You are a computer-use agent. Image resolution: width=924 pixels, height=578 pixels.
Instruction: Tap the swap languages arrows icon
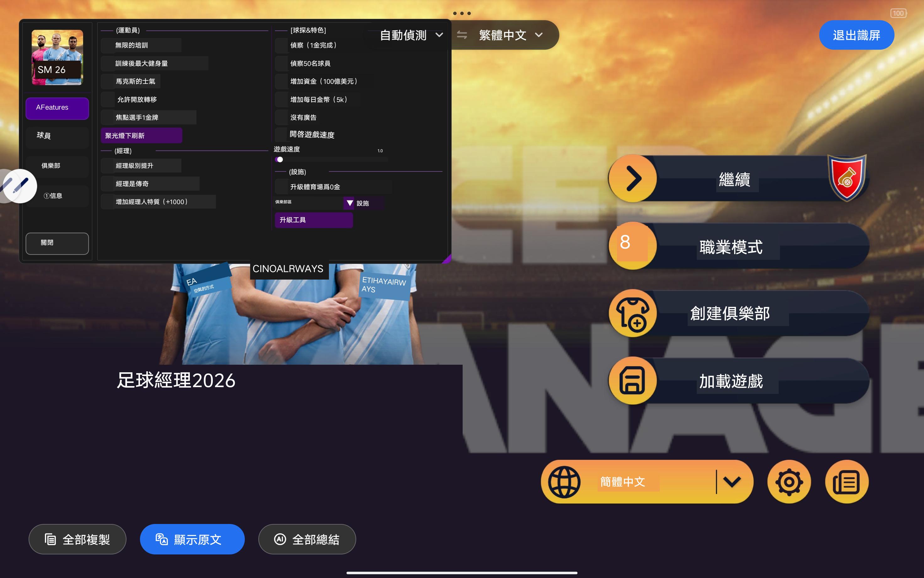462,35
